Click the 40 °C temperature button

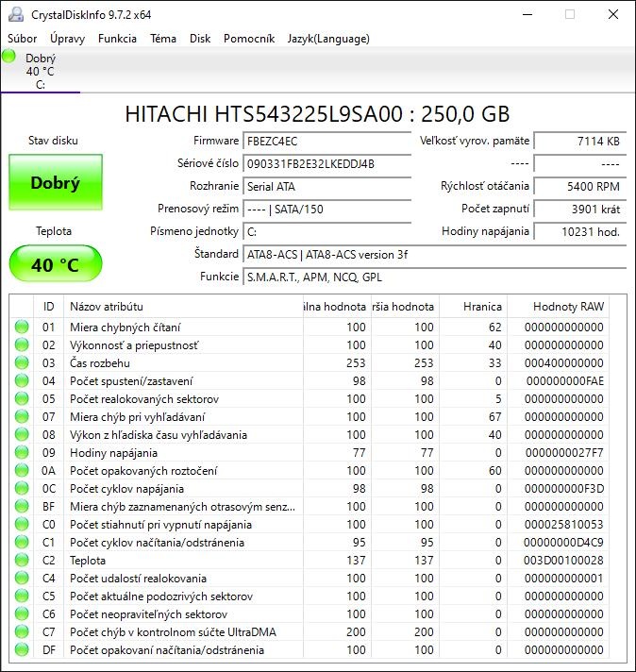click(x=56, y=263)
